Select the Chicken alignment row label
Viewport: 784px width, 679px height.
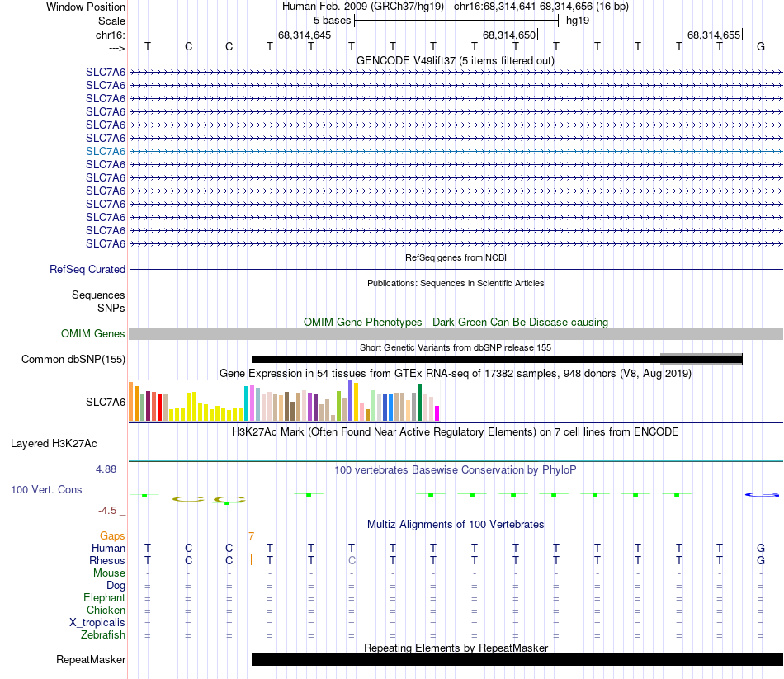click(x=106, y=610)
